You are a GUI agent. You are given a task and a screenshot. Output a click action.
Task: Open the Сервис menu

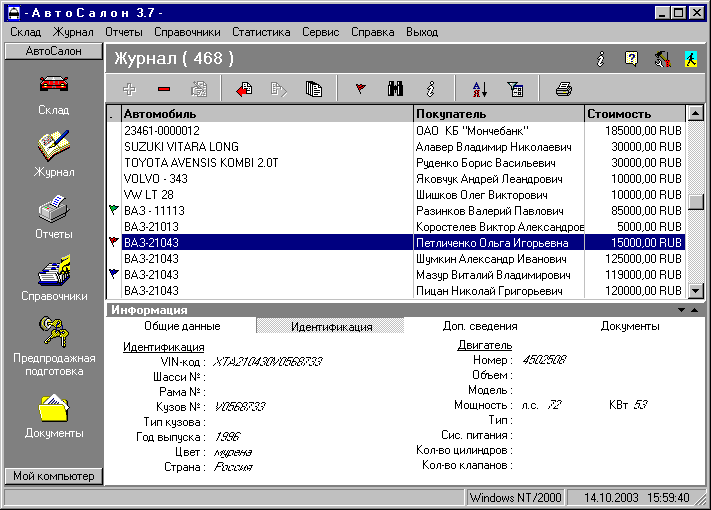(320, 32)
